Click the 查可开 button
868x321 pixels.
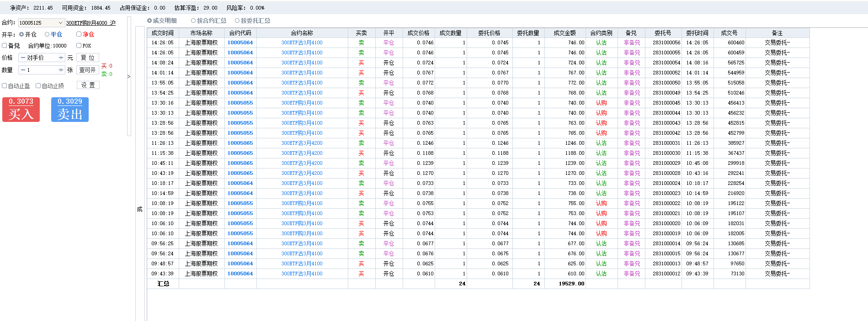[x=88, y=70]
